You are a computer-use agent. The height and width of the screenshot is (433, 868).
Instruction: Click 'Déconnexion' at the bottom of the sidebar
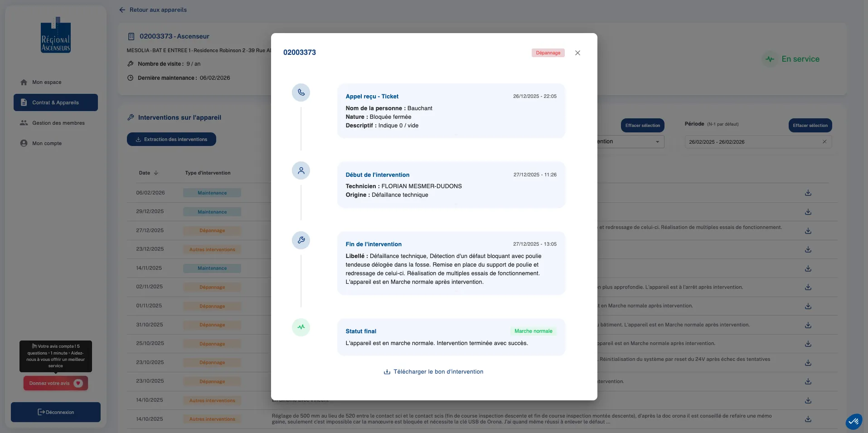(x=55, y=412)
